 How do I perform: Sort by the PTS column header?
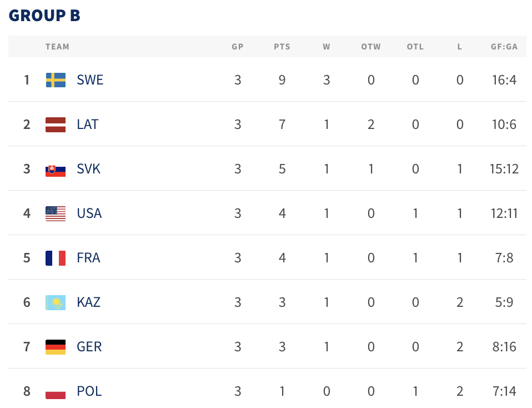pyautogui.click(x=282, y=47)
